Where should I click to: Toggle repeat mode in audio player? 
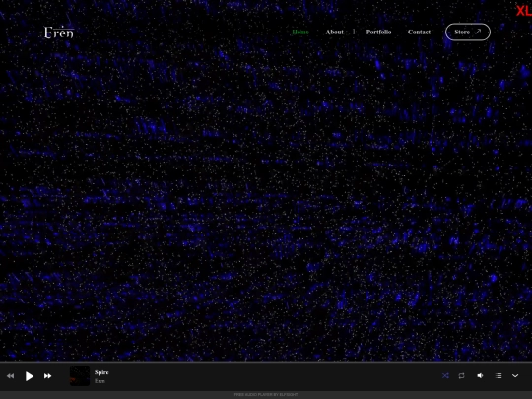click(461, 375)
